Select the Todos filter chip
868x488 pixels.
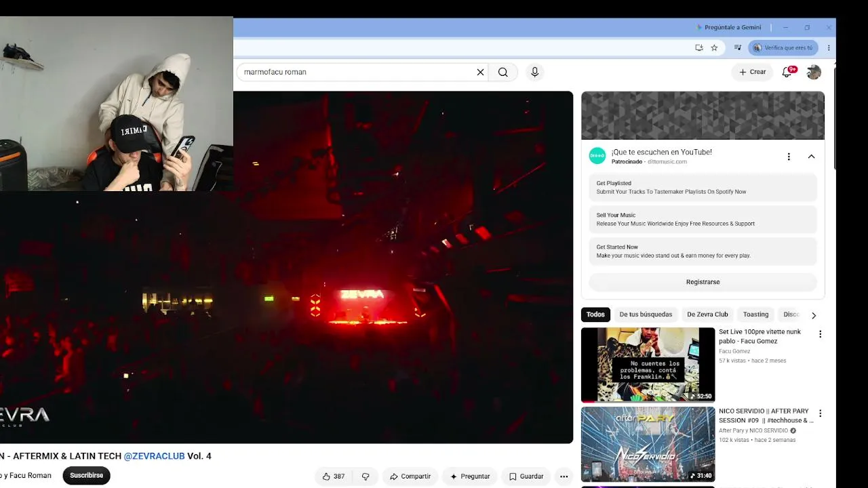[595, 314]
